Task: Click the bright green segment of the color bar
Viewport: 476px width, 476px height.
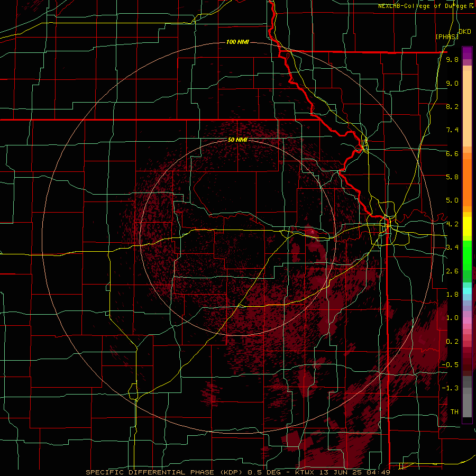Action: pos(467,255)
